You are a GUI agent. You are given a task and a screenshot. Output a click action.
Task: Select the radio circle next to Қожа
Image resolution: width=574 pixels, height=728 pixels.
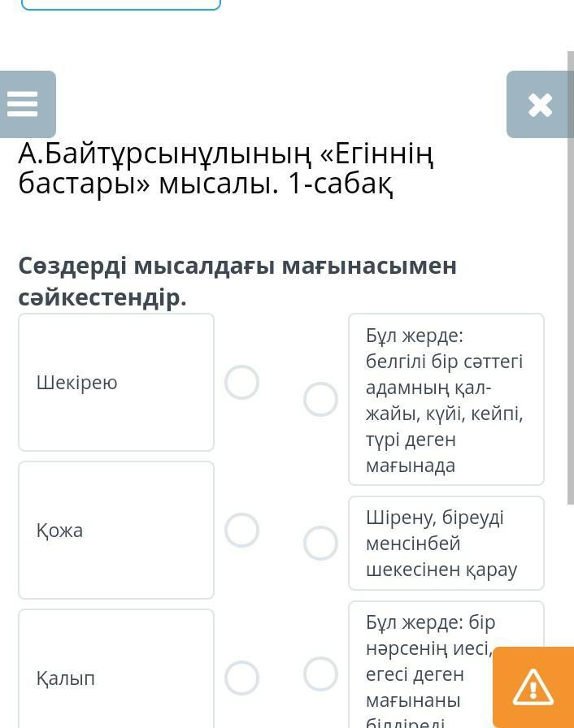pyautogui.click(x=241, y=531)
